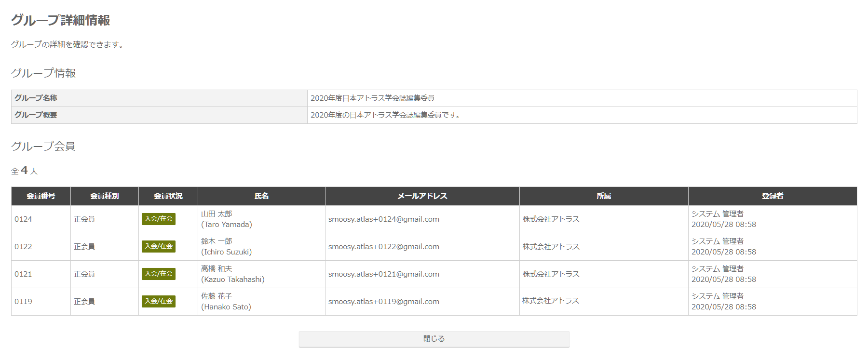Click the 閉じる close button

(x=434, y=339)
